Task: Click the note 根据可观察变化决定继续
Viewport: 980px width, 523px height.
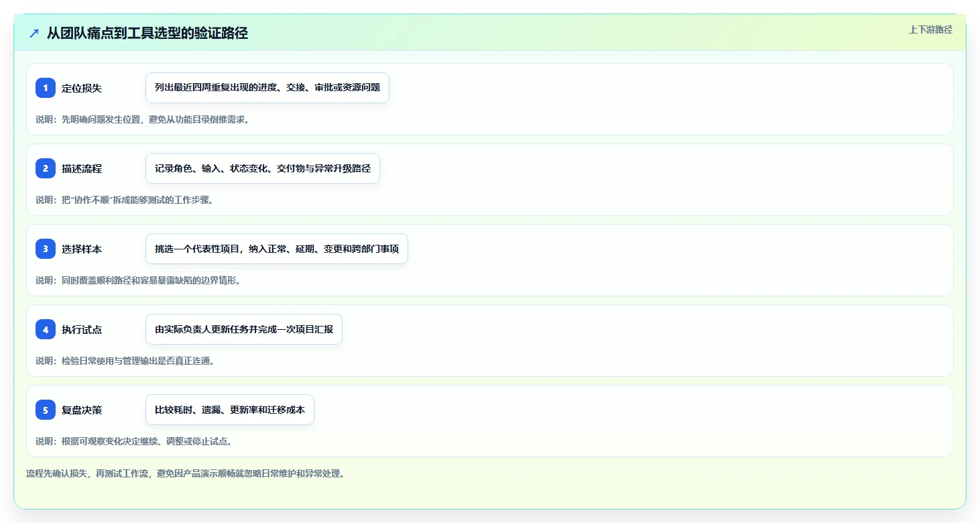Action: tap(134, 441)
